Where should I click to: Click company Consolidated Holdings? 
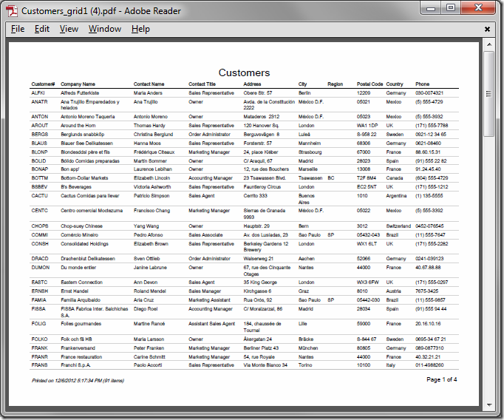pyautogui.click(x=84, y=244)
